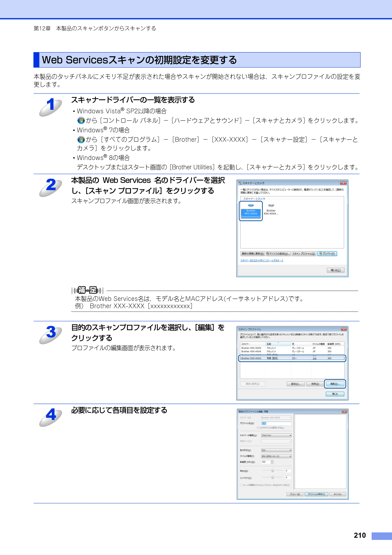Click the 最新の情報に更新(R) refresh button

253,253
